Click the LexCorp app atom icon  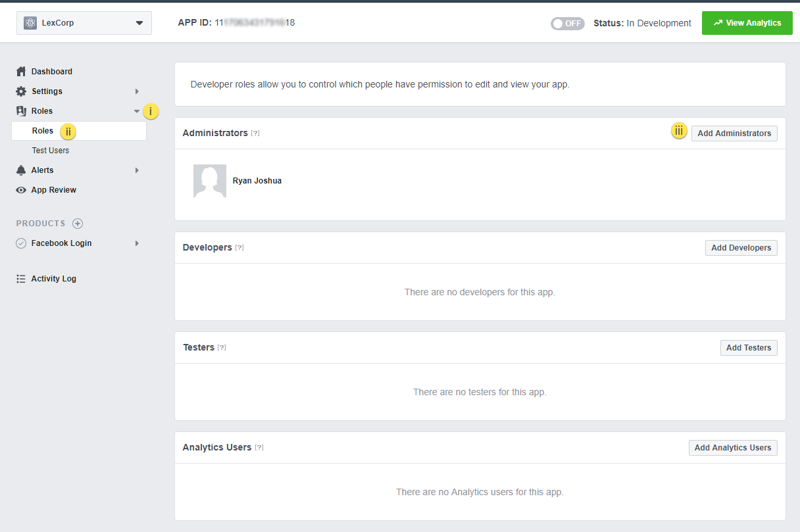click(30, 23)
